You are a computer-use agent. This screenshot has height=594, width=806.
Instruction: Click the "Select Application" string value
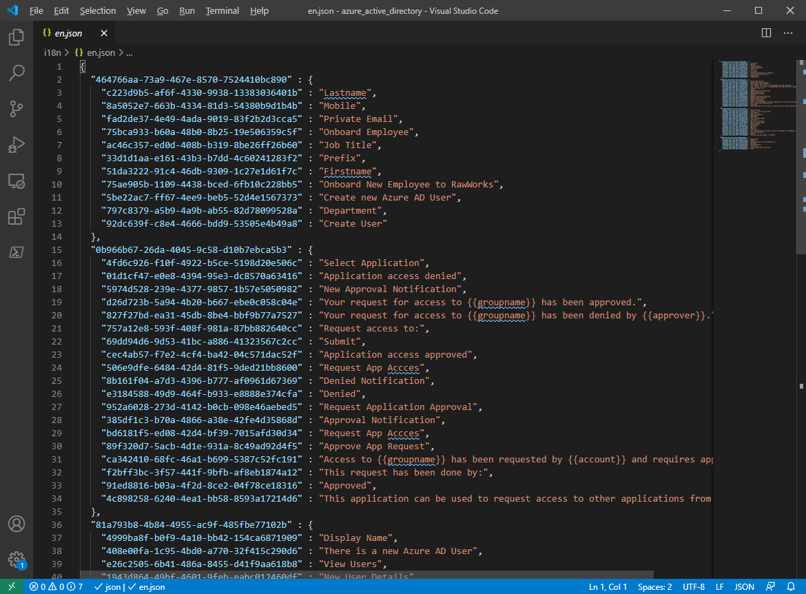[372, 263]
